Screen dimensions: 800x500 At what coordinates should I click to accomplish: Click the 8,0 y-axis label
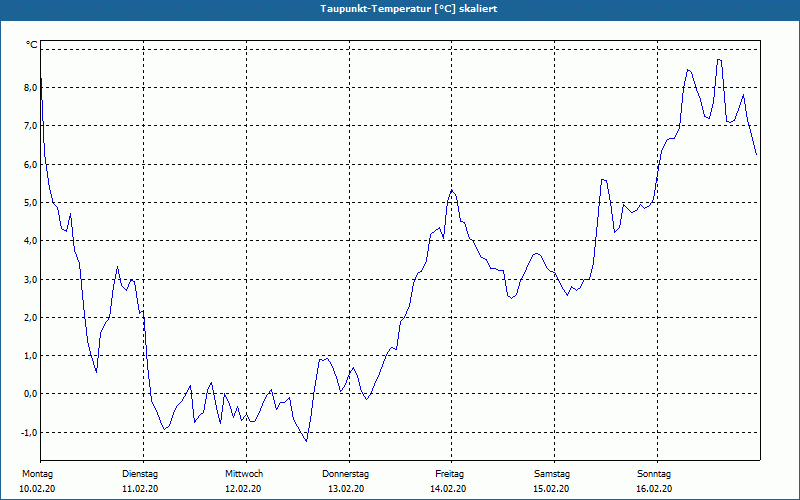point(31,88)
